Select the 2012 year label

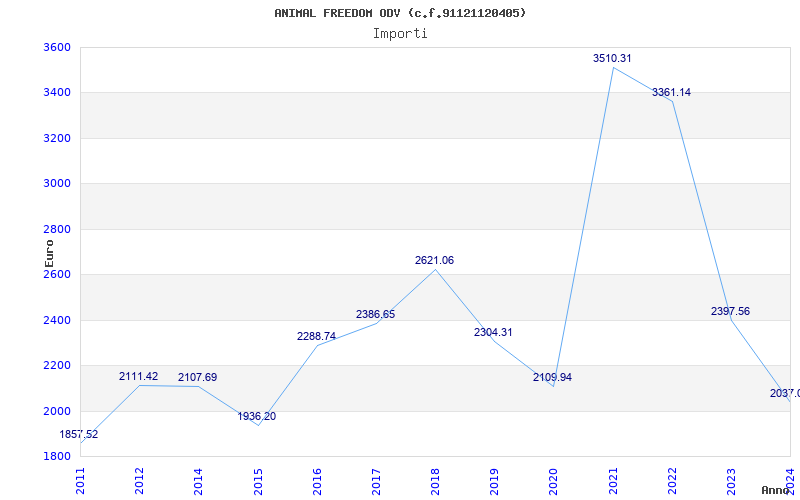click(x=140, y=481)
